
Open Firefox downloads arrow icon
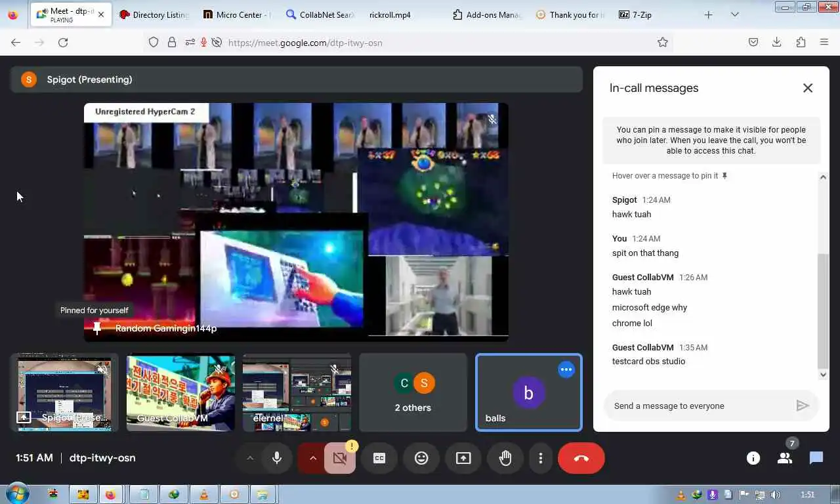point(776,42)
